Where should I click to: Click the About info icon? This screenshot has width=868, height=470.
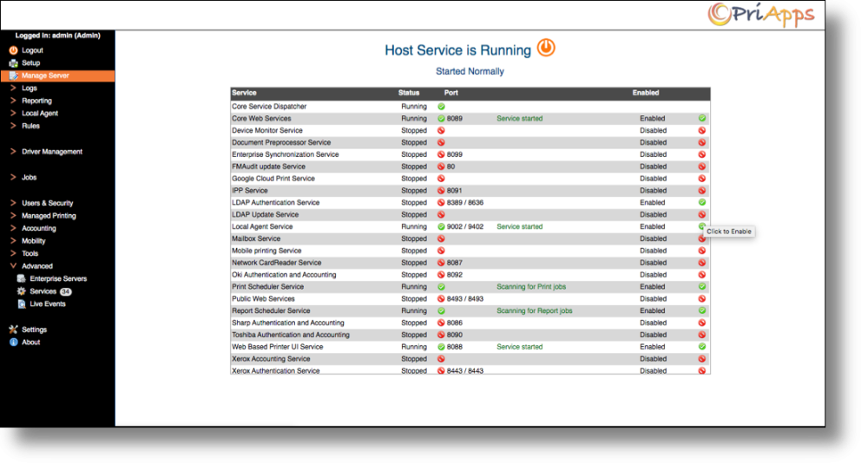(x=13, y=343)
